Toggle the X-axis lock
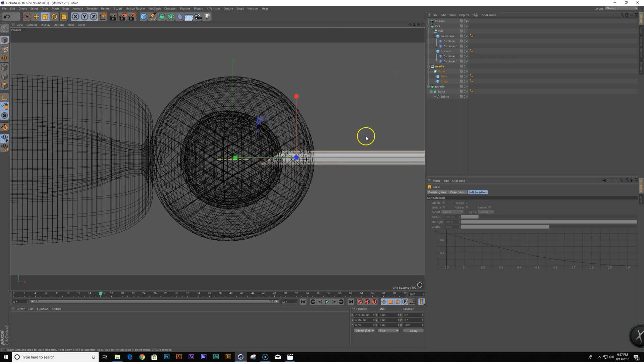The image size is (644, 362). point(75,17)
